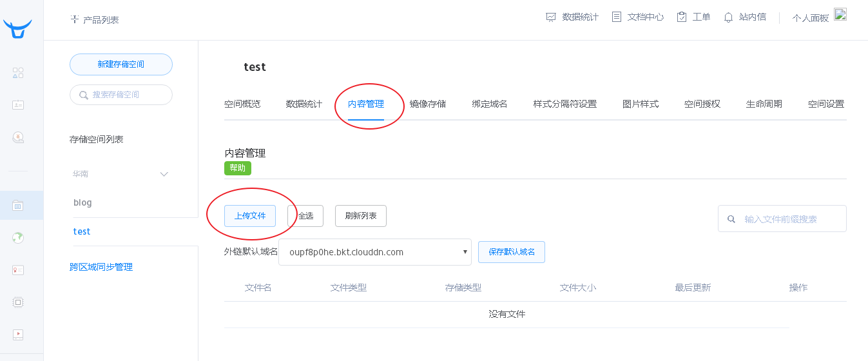Click the 文件大小 column header
Screen dimensions: 868x361
578,288
